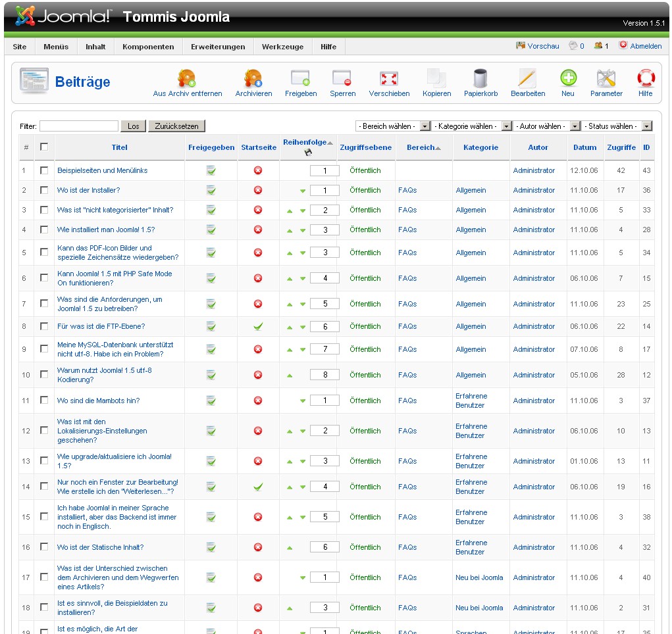
Task: Open the Parameter settings icon
Action: (606, 80)
